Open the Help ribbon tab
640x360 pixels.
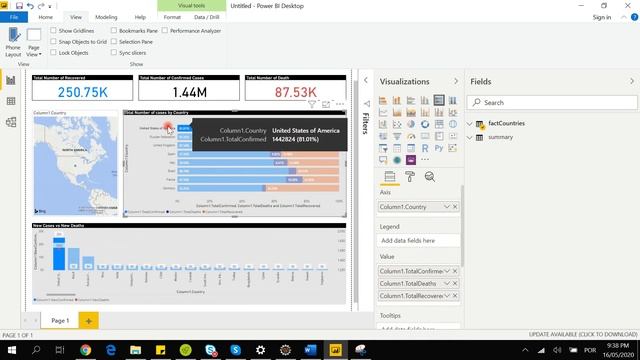[x=140, y=17]
